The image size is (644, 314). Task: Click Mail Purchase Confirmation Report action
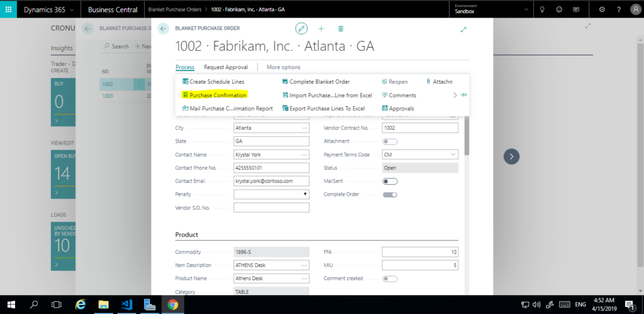click(228, 109)
